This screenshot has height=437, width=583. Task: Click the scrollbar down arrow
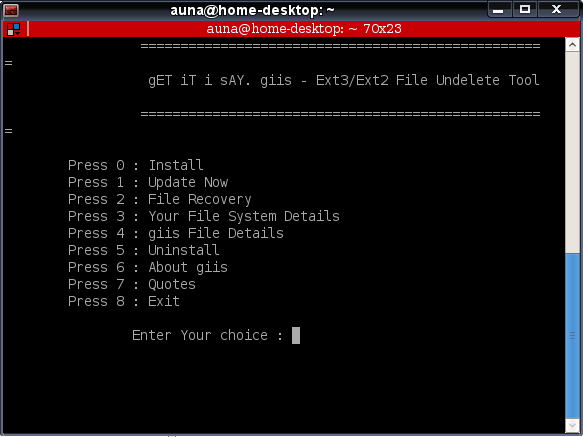pyautogui.click(x=572, y=426)
